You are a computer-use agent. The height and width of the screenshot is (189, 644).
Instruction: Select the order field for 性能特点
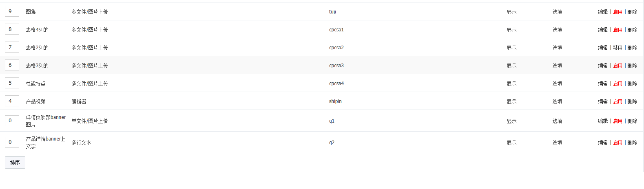[x=12, y=83]
